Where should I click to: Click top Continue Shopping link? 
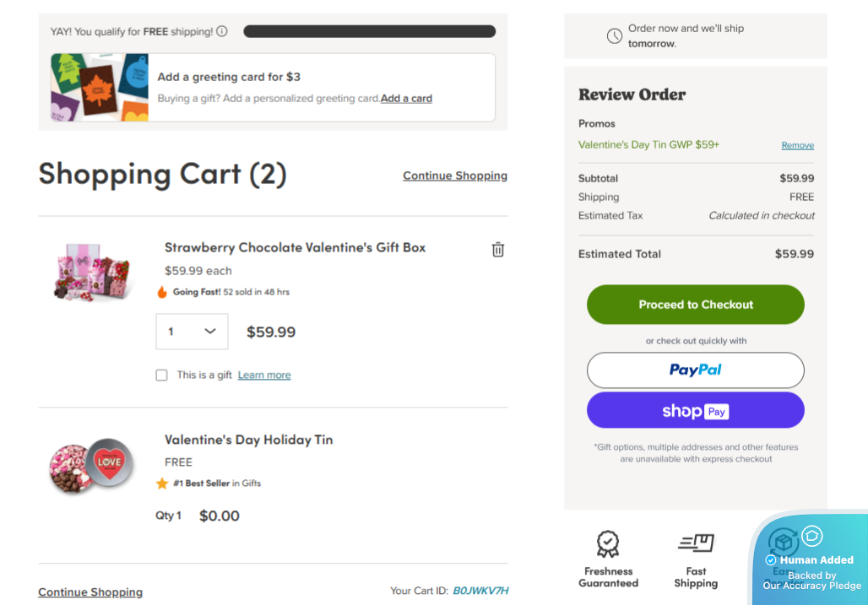(455, 176)
